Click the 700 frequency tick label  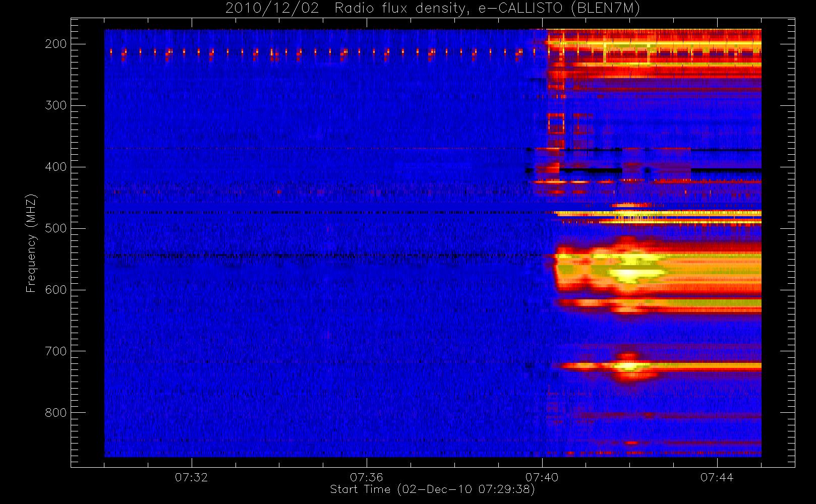(55, 351)
